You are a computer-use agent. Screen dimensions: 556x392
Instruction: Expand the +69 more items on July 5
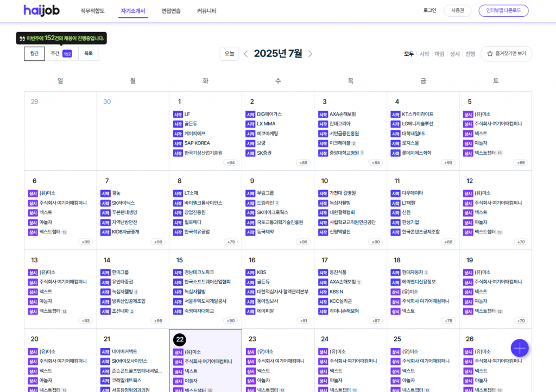pos(521,163)
